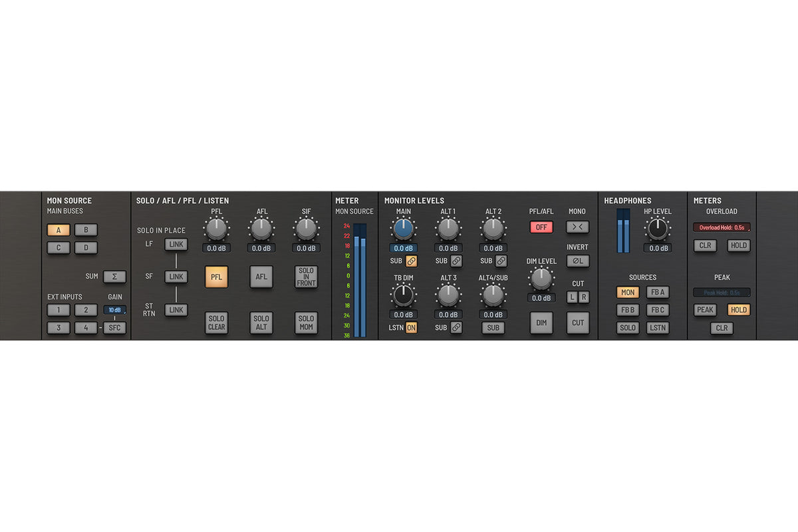Toggle the PEAK meter button
The image size is (798, 532).
click(x=705, y=310)
